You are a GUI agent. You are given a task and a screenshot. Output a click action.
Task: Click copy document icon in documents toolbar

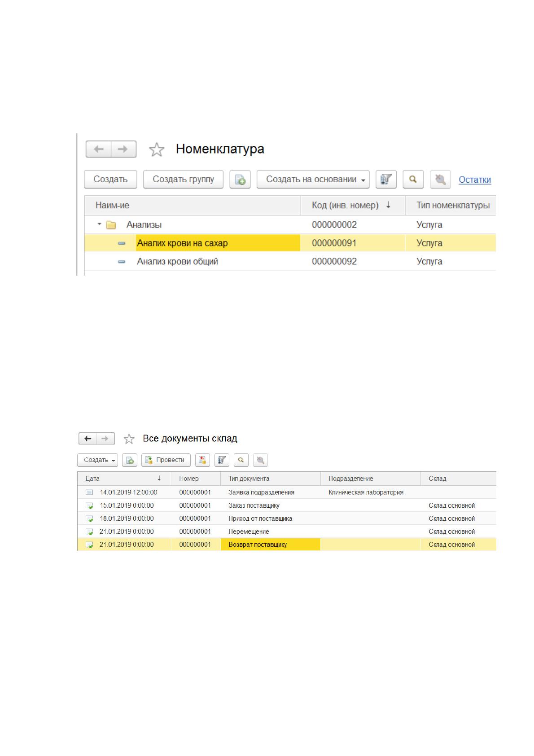(130, 460)
